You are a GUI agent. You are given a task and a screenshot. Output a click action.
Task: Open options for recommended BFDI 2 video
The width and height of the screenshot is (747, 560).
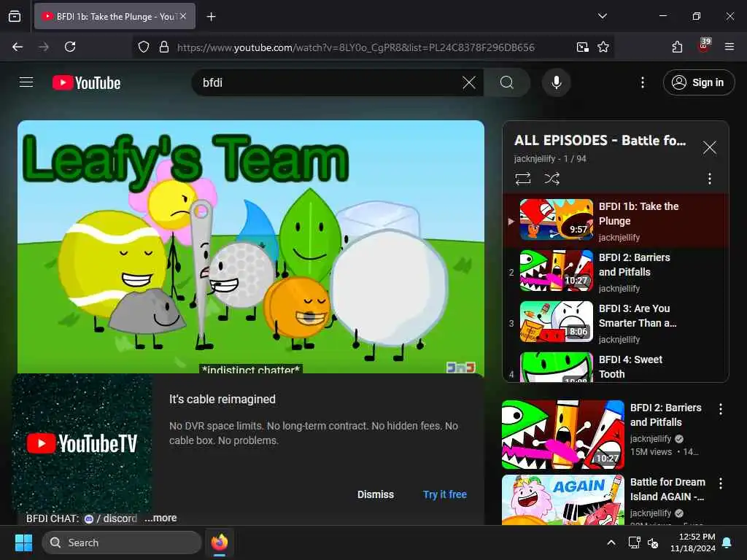720,408
